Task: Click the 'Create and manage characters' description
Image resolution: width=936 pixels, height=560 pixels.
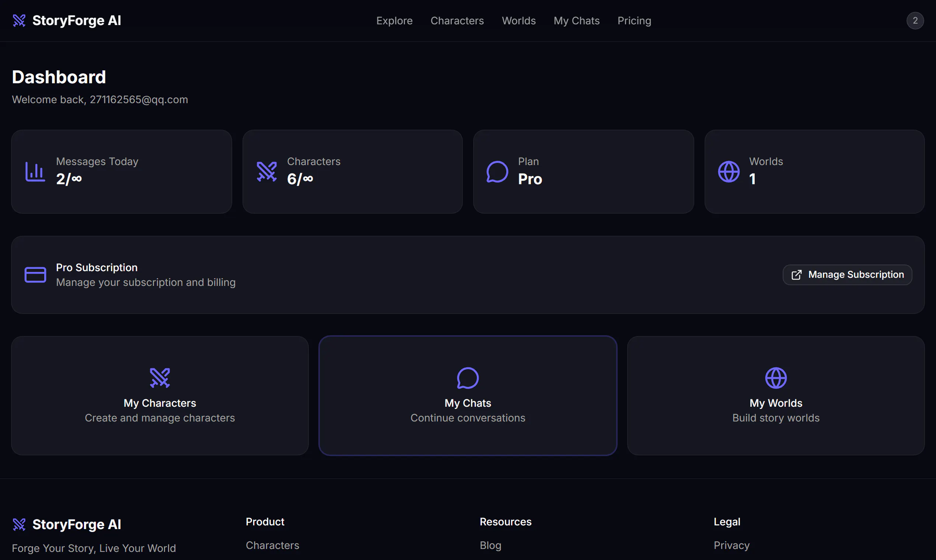Action: point(160,417)
